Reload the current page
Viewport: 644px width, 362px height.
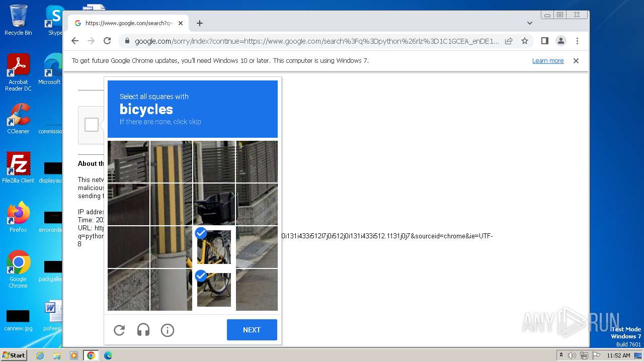point(107,41)
